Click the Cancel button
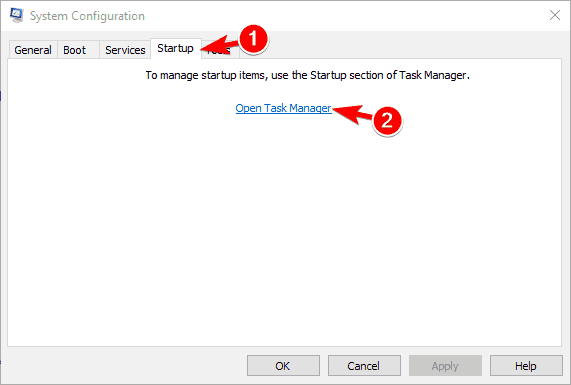571x385 pixels. (364, 365)
